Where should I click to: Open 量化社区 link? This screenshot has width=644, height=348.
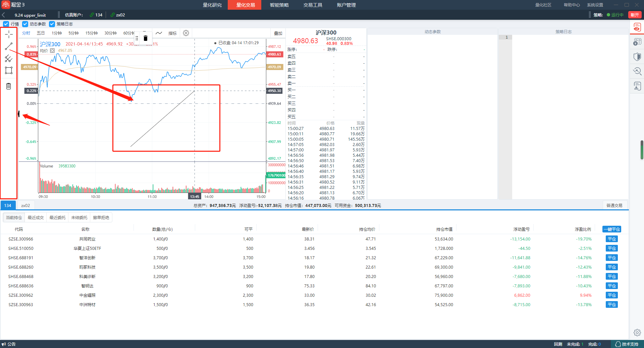click(x=543, y=5)
